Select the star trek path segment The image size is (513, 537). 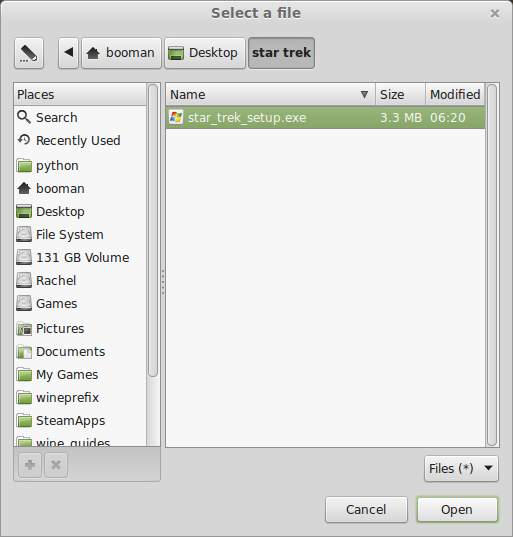(x=281, y=53)
